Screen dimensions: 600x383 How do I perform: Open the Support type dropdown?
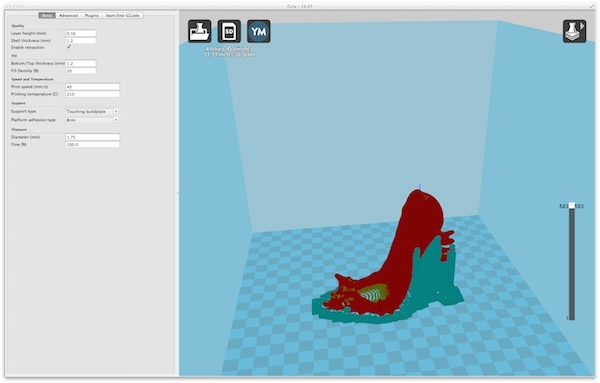(x=92, y=111)
